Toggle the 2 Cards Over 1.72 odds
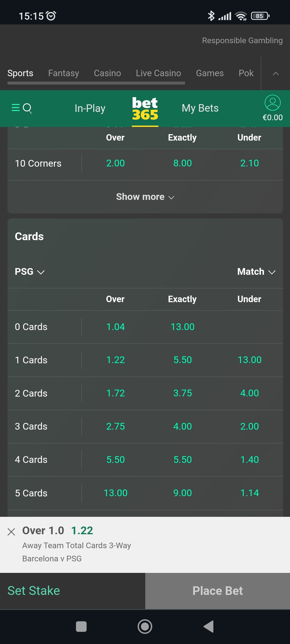This screenshot has width=290, height=644. tap(115, 393)
